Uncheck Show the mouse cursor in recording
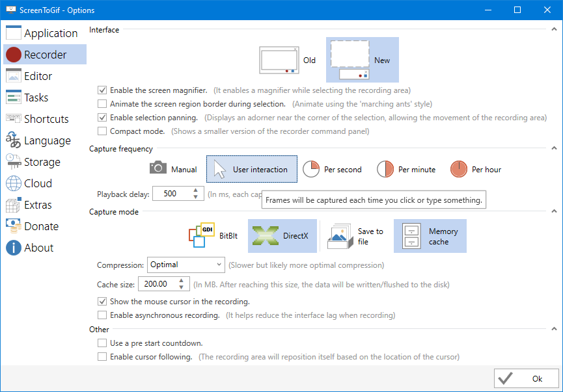The image size is (563, 392). (x=102, y=301)
